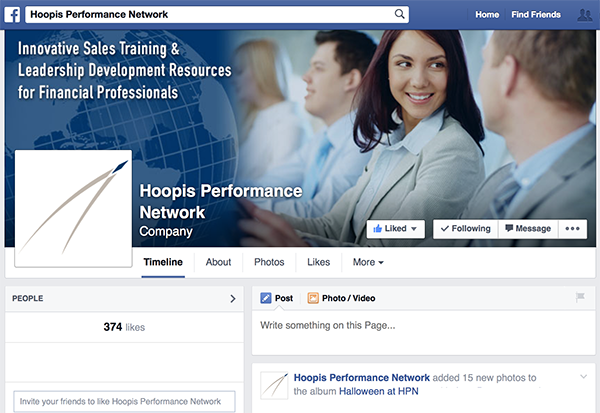Open Hoopis Performance Network link in post
Viewport: 600px width, 413px height.
pos(362,378)
